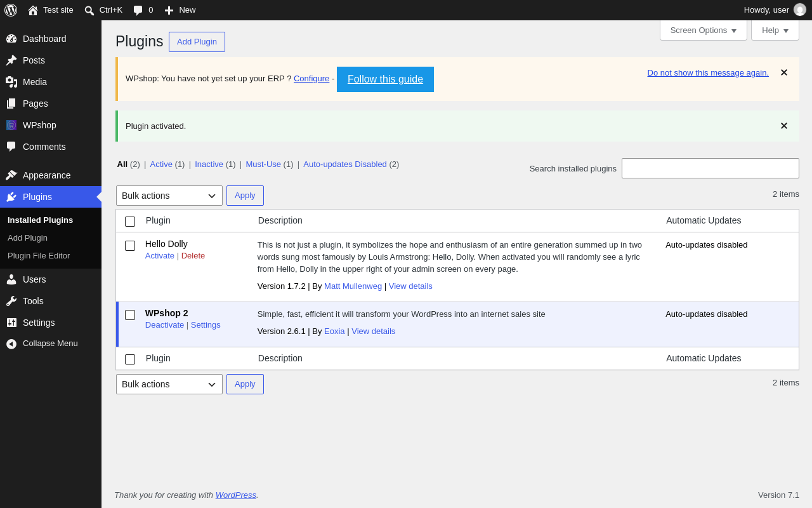The width and height of the screenshot is (812, 508).
Task: Expand the Screen Options panel
Action: pyautogui.click(x=704, y=30)
